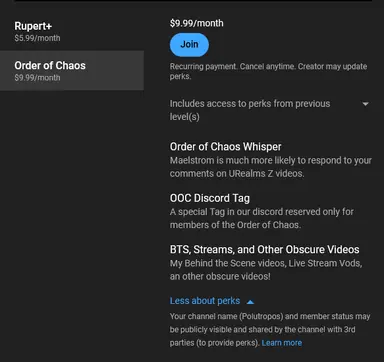Screen dimensions: 384x362
Task: Open the Learn more link
Action: (x=282, y=343)
